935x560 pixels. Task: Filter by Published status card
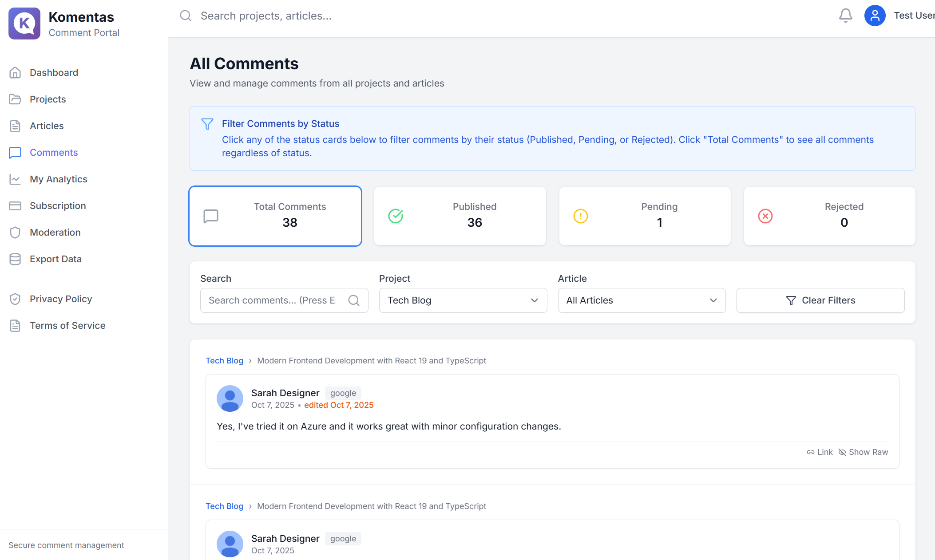[x=460, y=216]
